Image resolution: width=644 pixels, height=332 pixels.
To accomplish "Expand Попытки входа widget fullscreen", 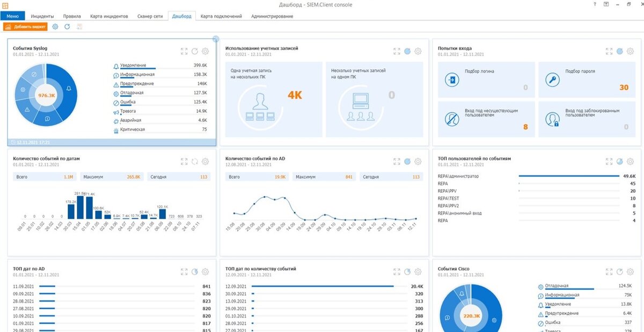I will coord(609,51).
